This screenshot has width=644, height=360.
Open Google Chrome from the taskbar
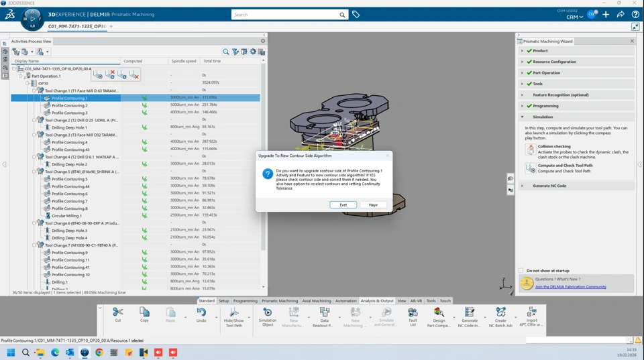point(99,352)
